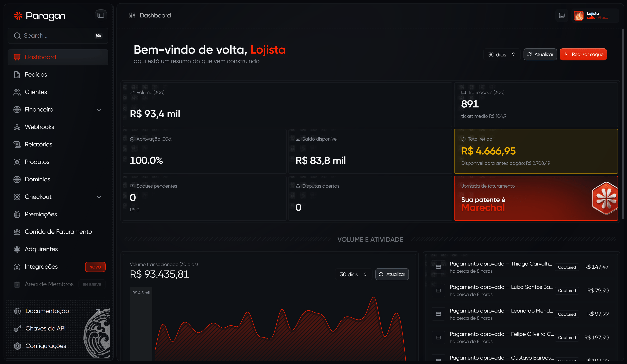Click the Checkout icon in sidebar
The height and width of the screenshot is (364, 627).
[x=17, y=197]
